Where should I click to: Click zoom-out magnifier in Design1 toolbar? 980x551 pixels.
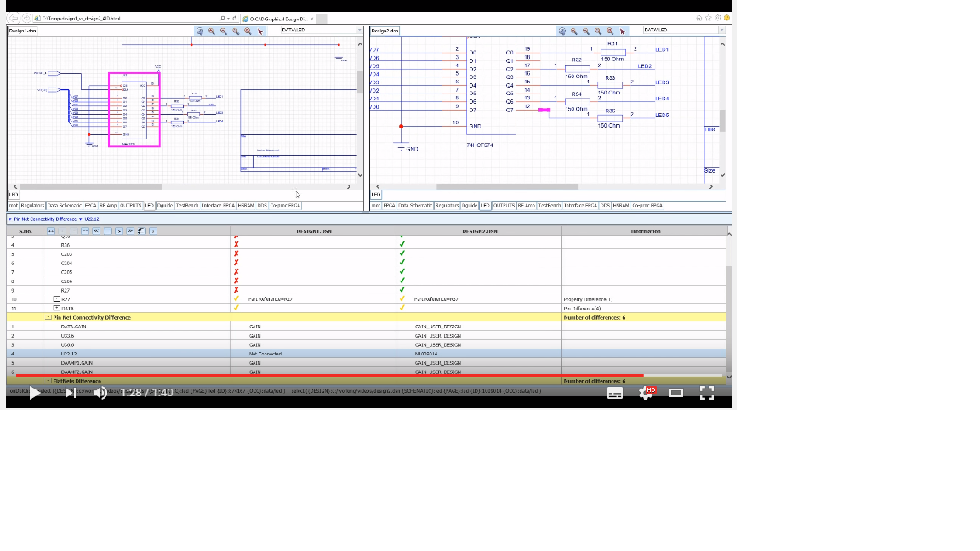[x=223, y=31]
